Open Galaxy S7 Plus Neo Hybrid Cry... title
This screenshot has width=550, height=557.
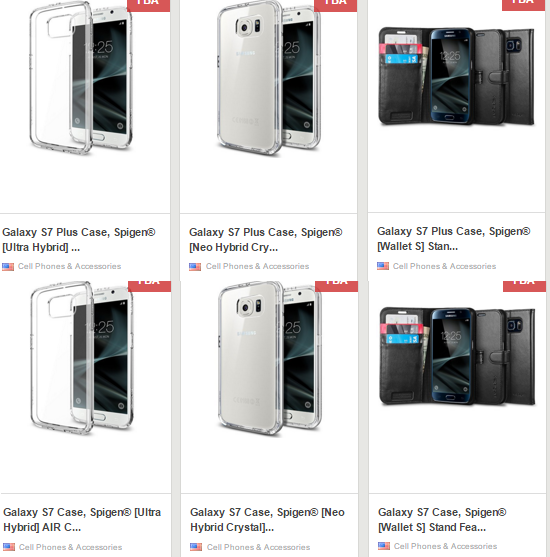(x=265, y=240)
